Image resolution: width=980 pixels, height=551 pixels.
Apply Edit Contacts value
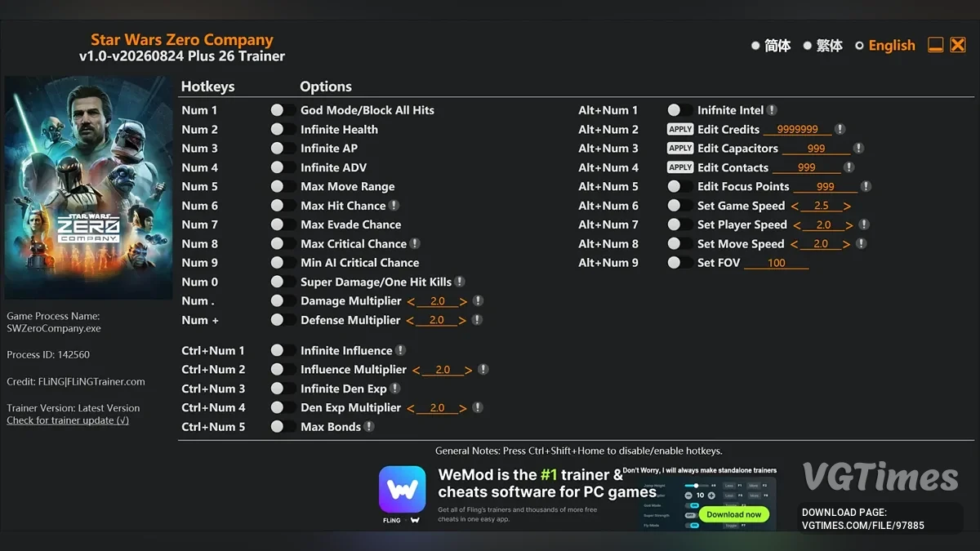point(680,167)
